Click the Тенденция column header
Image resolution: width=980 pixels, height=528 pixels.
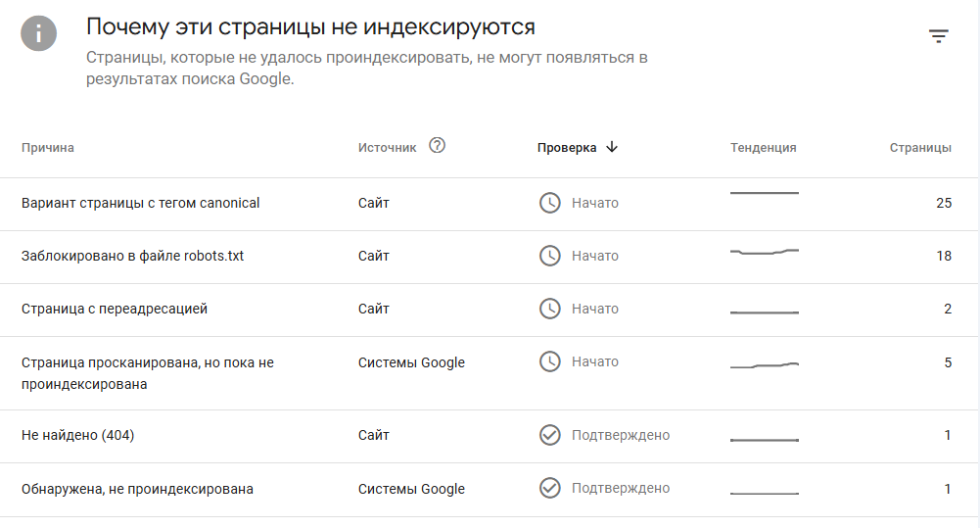(x=764, y=148)
